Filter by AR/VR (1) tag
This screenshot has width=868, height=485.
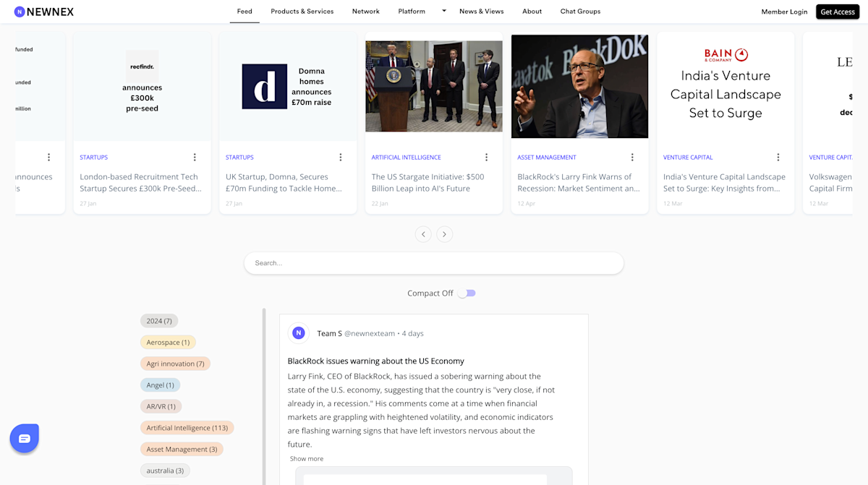(161, 406)
